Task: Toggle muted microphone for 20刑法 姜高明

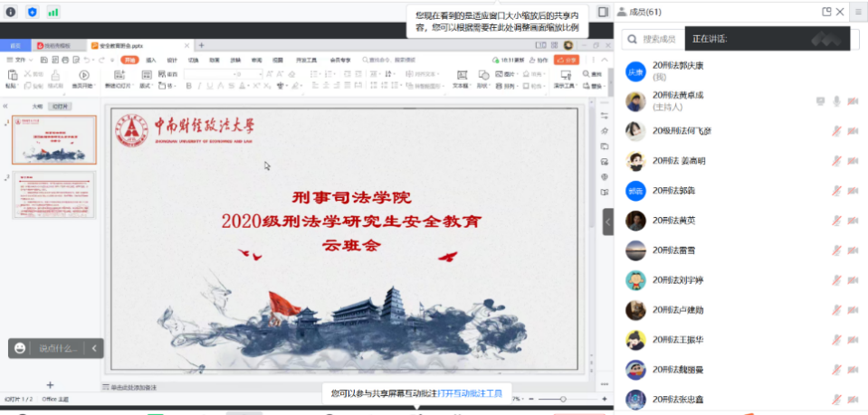Action: coord(837,161)
